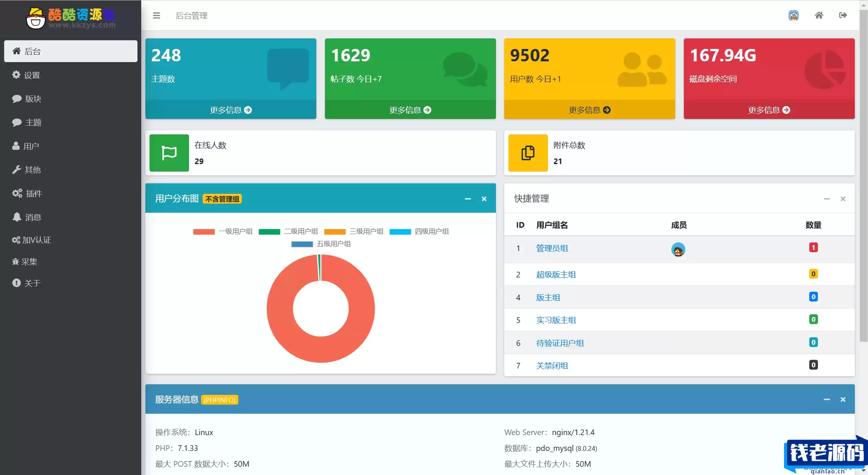Collapse the 服务器信息 panel
The height and width of the screenshot is (475, 868).
click(x=827, y=399)
